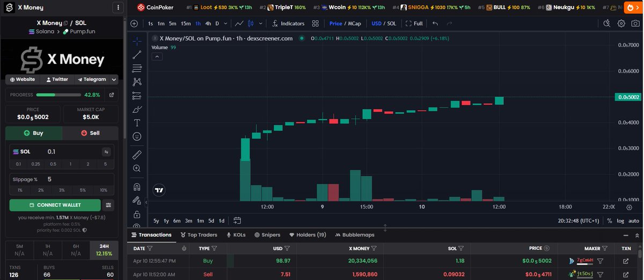Select the zoom in tool
The height and width of the screenshot is (280, 644).
[x=137, y=168]
